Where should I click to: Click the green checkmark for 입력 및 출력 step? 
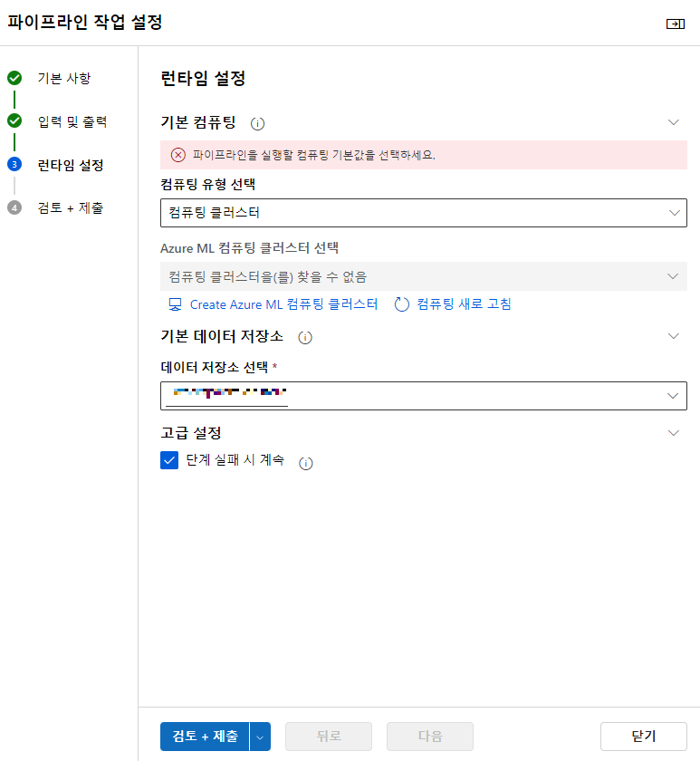point(14,120)
